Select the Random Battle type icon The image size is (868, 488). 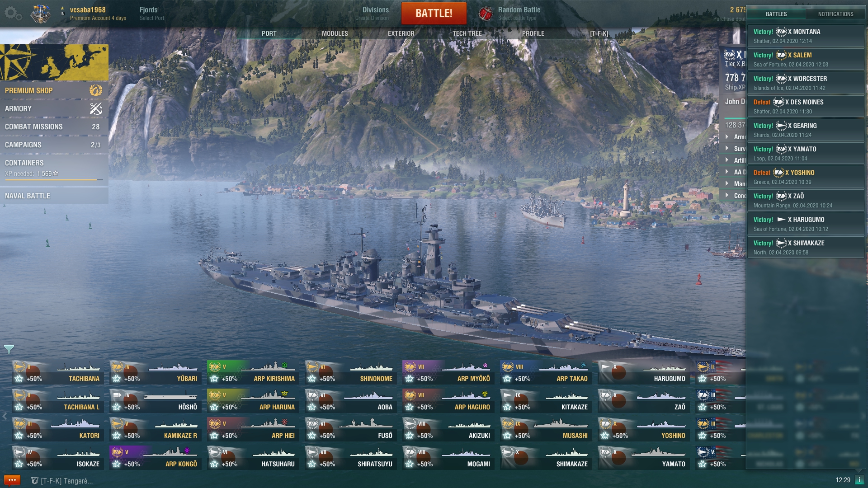click(486, 14)
